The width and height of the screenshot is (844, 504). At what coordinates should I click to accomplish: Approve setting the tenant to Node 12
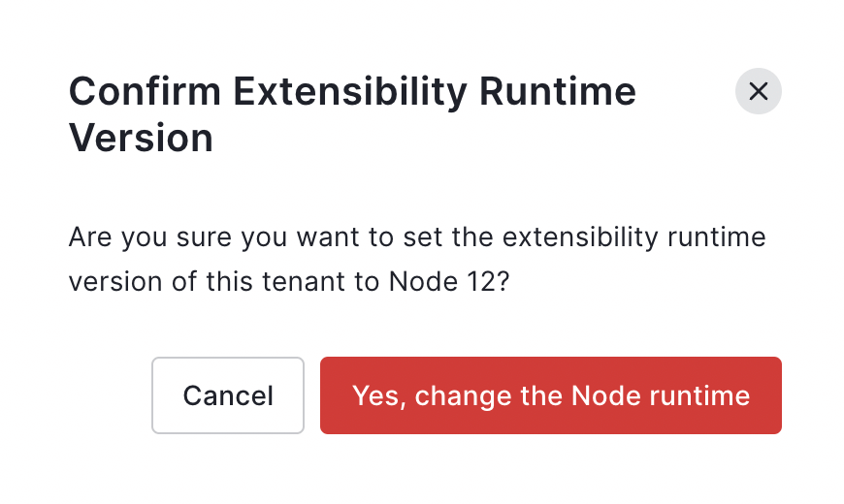pyautogui.click(x=551, y=395)
